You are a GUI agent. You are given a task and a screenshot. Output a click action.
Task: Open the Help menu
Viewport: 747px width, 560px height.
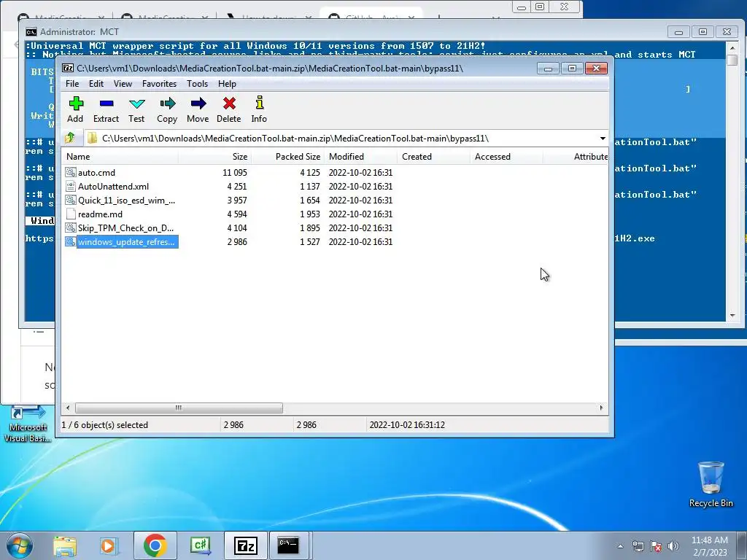coord(228,83)
